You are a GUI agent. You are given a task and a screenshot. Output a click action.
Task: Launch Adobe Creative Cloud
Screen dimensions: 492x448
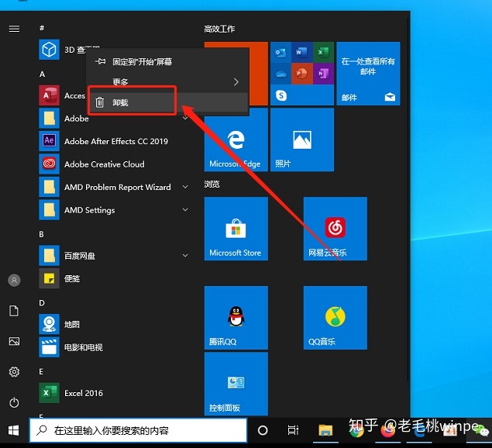coord(104,164)
